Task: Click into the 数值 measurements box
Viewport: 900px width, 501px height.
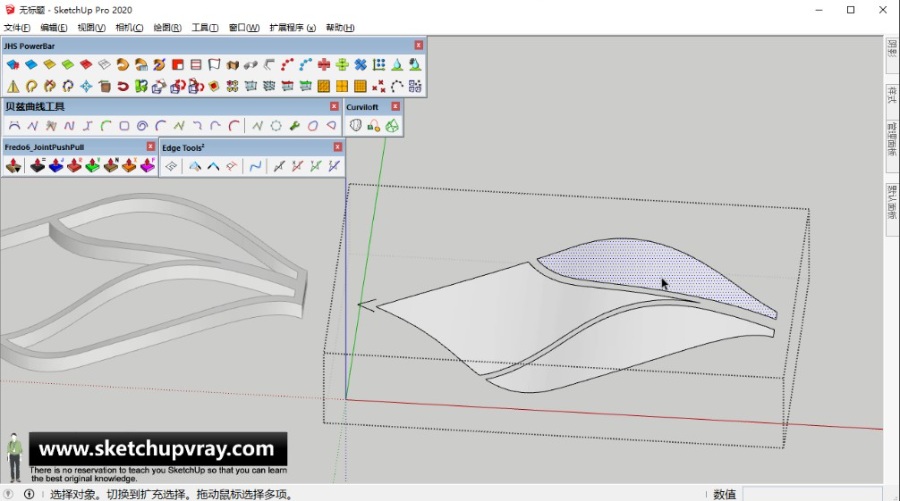Action: pyautogui.click(x=812, y=494)
